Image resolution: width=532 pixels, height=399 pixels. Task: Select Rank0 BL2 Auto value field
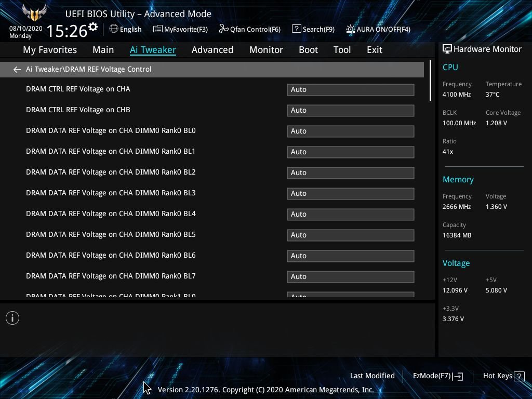(351, 172)
